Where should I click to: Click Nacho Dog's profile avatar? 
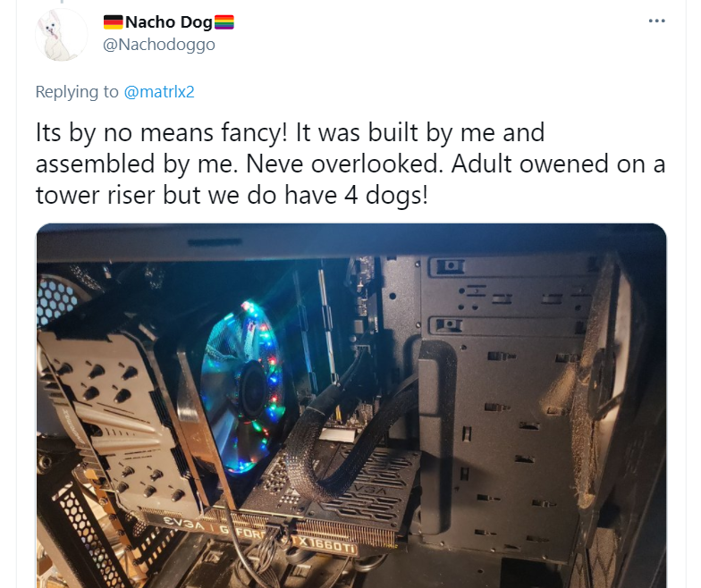coord(61,35)
